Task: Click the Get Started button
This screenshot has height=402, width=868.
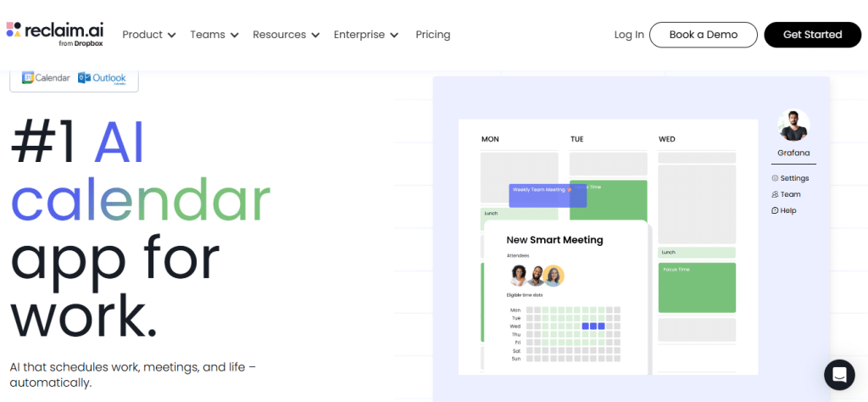Action: [x=813, y=35]
